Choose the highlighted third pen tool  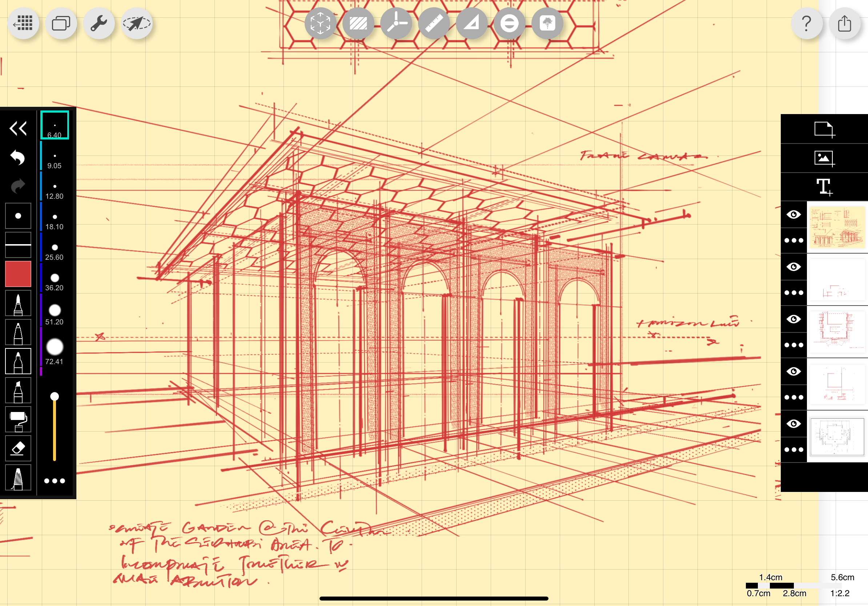(18, 361)
